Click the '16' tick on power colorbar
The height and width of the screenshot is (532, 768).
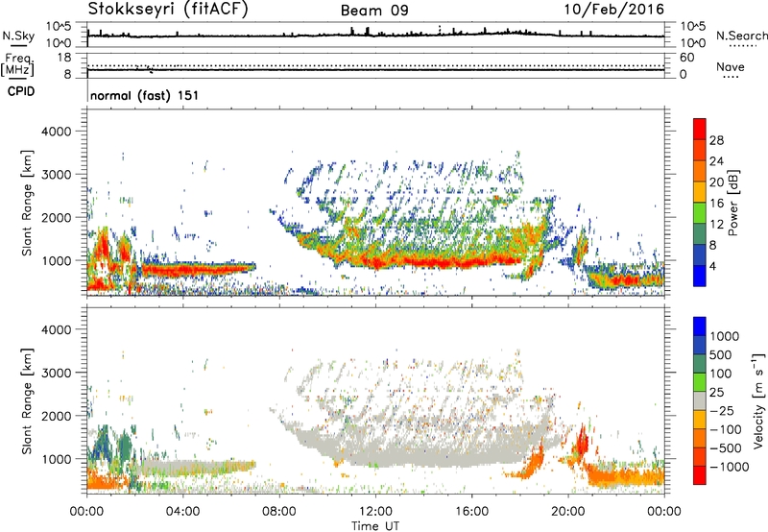coord(716,204)
